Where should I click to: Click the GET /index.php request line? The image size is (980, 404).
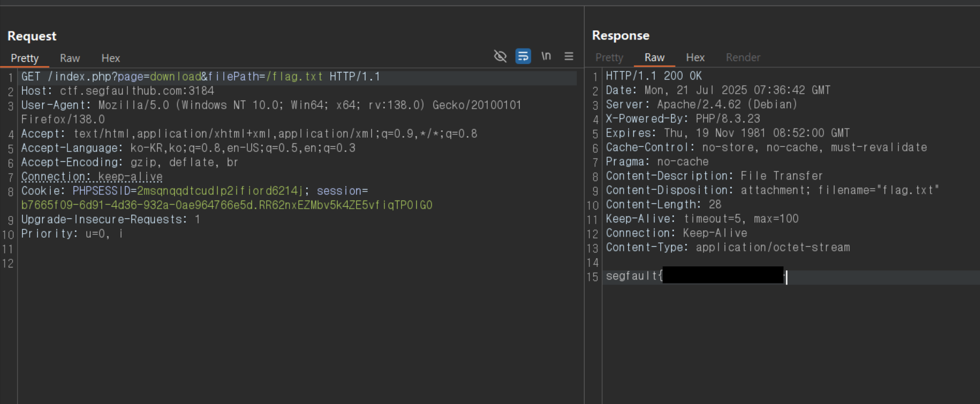pyautogui.click(x=200, y=77)
